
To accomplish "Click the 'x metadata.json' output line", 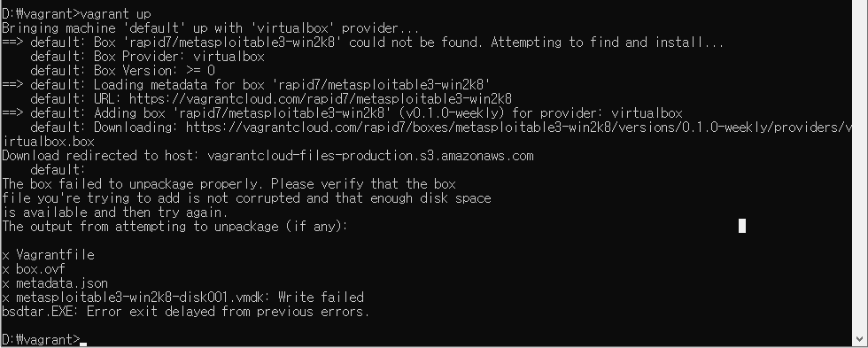I will (x=55, y=283).
